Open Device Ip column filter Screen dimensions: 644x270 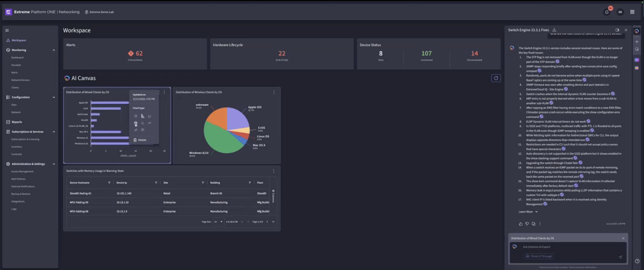click(156, 183)
